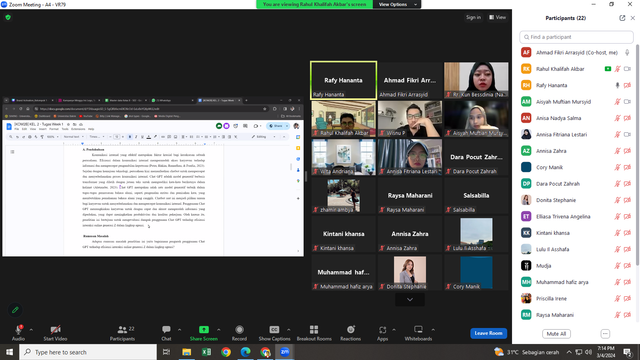This screenshot has height=360, width=640.
Task: Open the View layout menu
Action: click(x=498, y=17)
